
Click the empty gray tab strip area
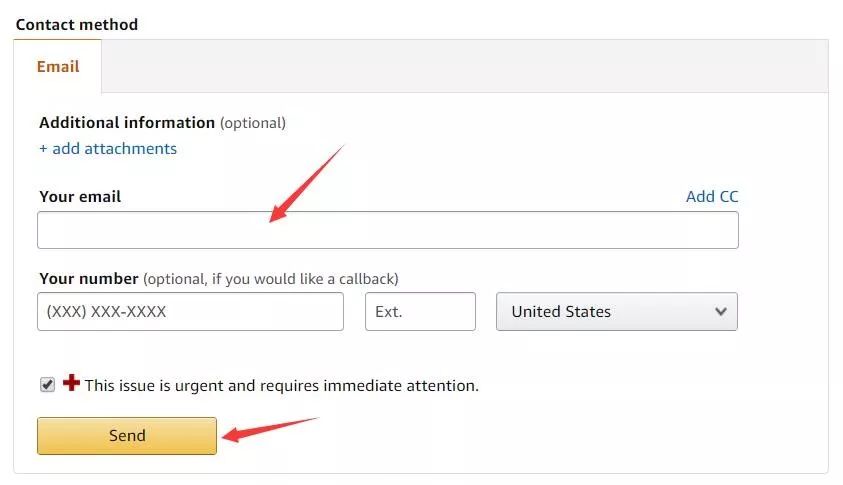[465, 66]
